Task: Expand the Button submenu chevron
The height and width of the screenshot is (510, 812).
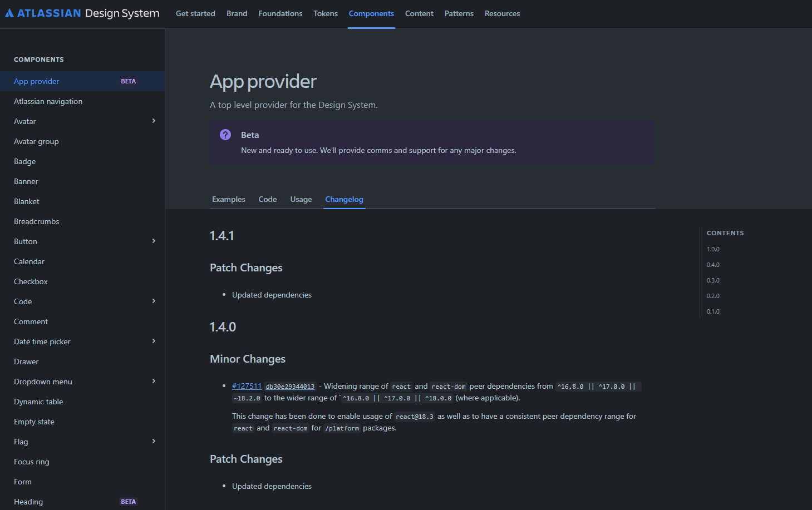Action: (154, 241)
